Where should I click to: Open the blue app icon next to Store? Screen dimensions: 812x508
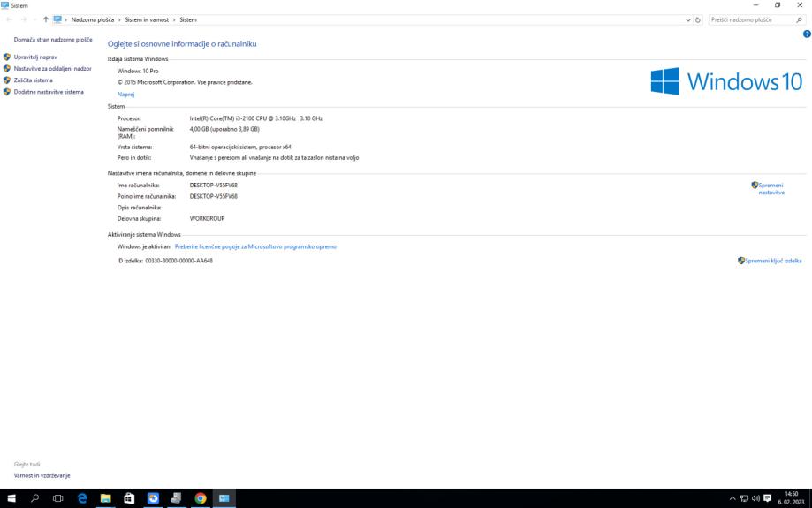(x=153, y=498)
